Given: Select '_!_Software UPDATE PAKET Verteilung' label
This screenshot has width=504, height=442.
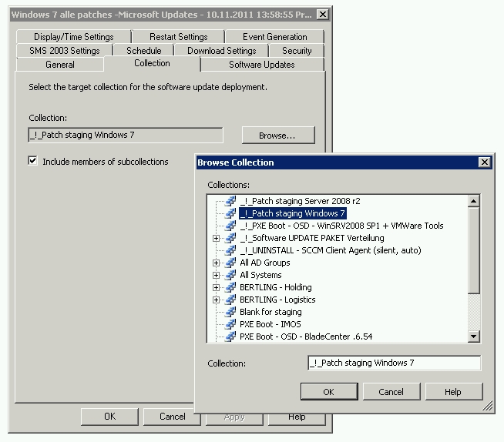Looking at the screenshot, I should (312, 238).
